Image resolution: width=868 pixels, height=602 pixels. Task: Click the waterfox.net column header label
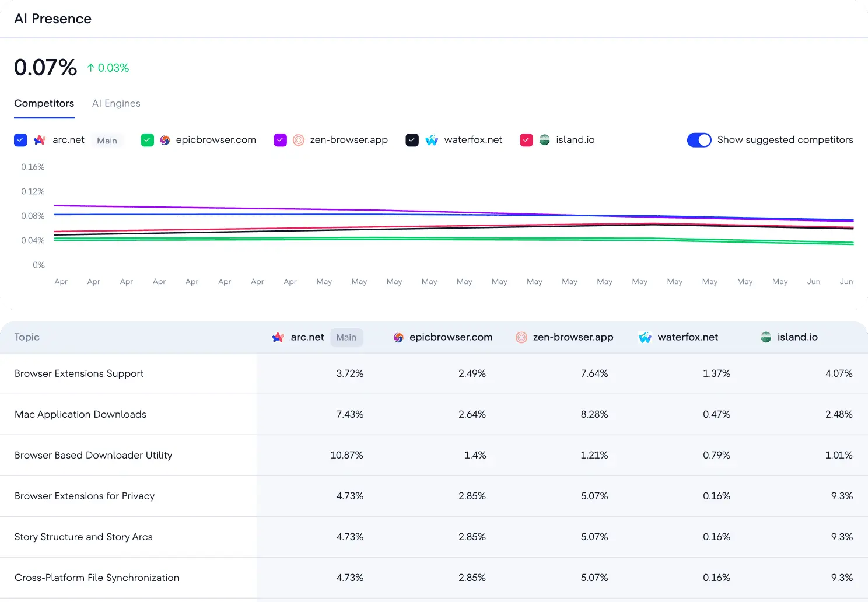(x=688, y=337)
